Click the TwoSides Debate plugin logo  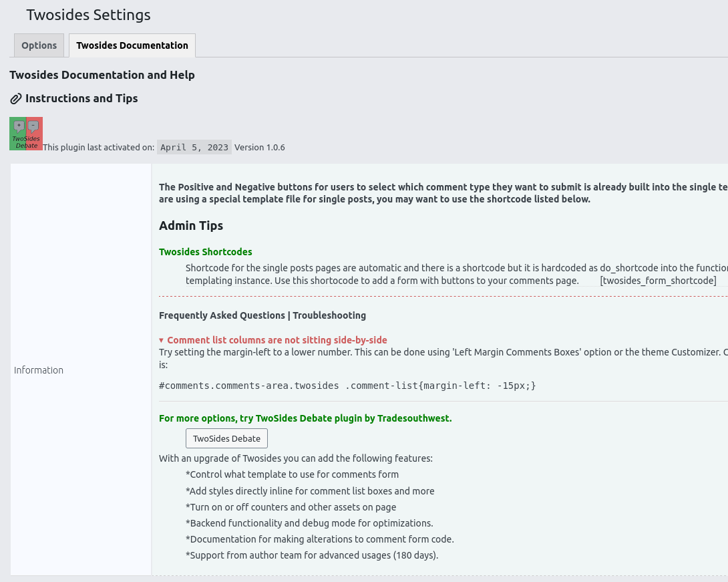(26, 134)
